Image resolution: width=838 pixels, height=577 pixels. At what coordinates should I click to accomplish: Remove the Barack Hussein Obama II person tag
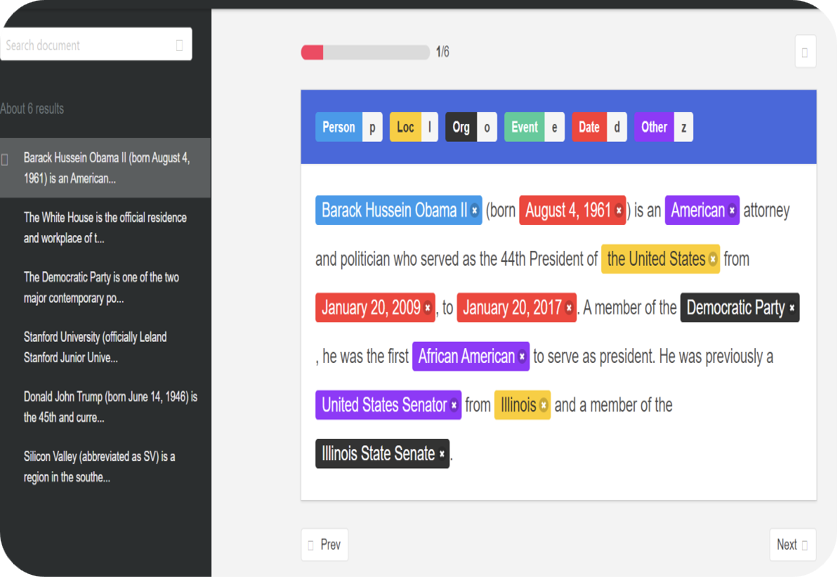pyautogui.click(x=474, y=210)
